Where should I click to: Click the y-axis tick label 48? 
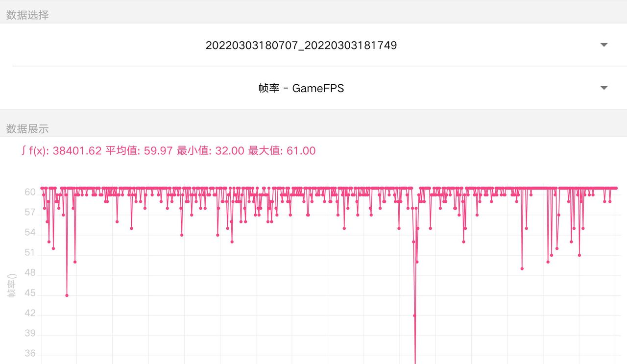point(30,273)
